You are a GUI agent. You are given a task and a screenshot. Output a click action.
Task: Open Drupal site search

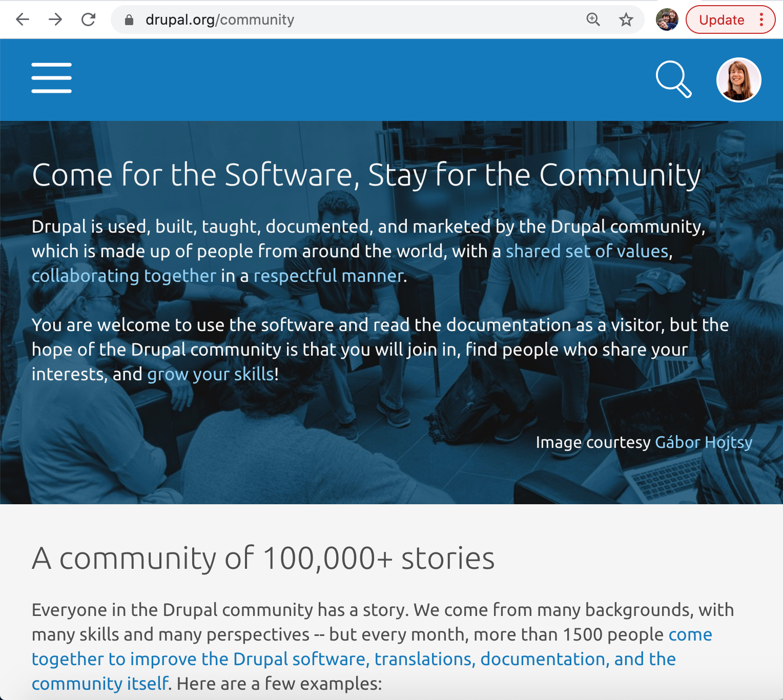(x=673, y=79)
